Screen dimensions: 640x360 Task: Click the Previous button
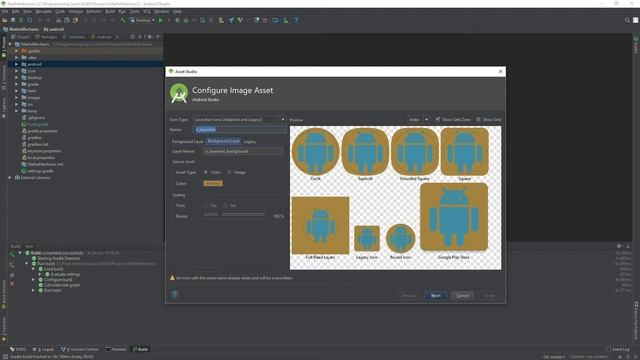coord(409,295)
